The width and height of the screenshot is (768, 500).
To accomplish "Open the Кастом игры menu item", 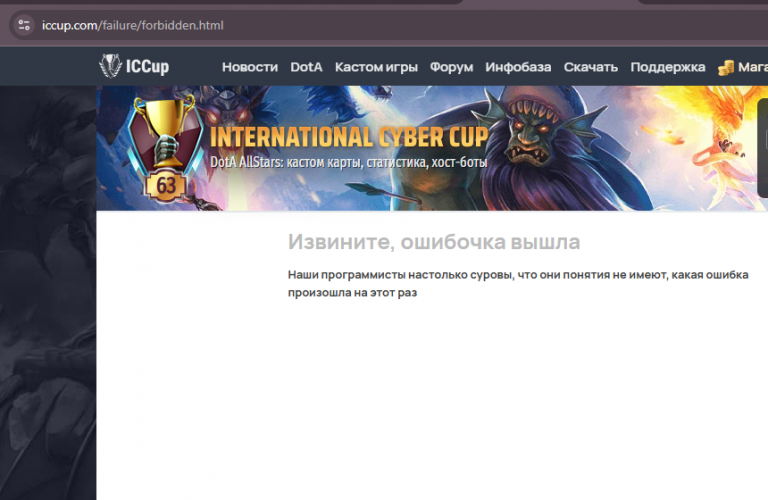I will [x=376, y=67].
